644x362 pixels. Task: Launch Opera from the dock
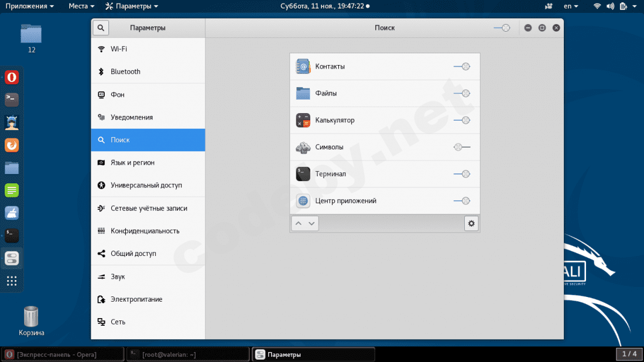point(12,77)
